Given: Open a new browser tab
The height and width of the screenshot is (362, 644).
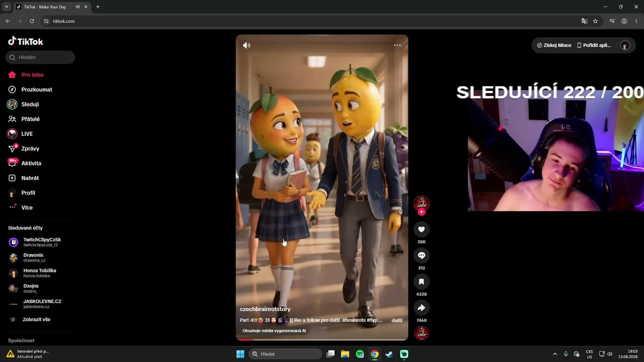Looking at the screenshot, I should (98, 7).
